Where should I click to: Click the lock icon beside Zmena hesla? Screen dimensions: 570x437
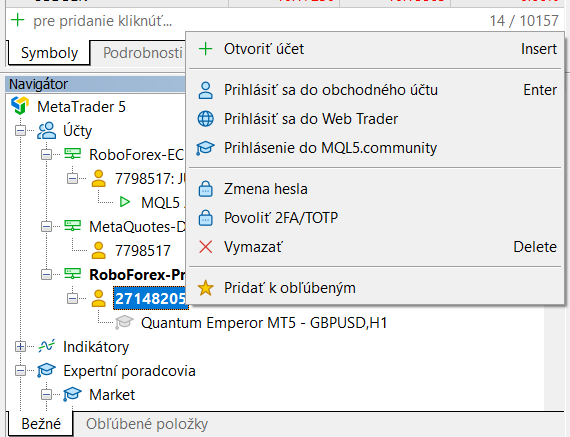[x=205, y=189]
